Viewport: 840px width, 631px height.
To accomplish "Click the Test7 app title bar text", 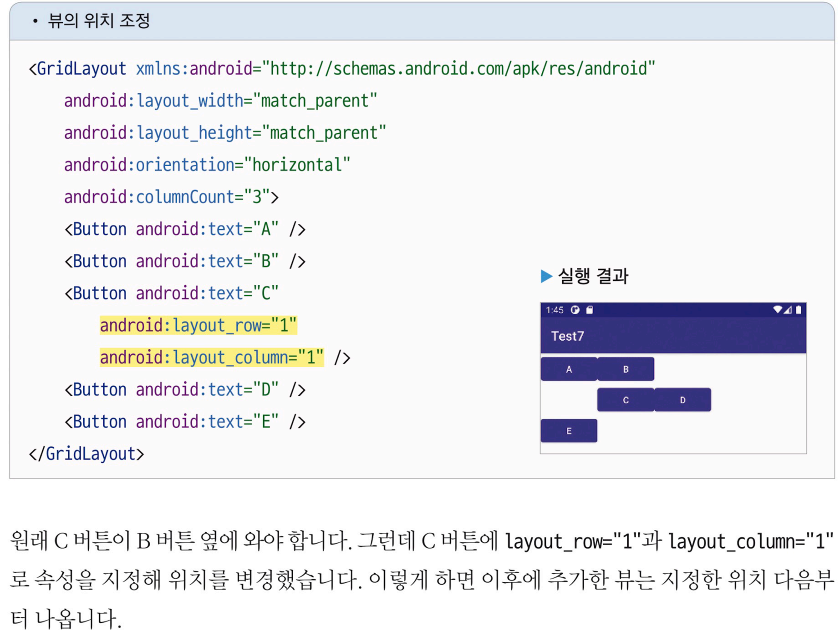I will point(567,336).
